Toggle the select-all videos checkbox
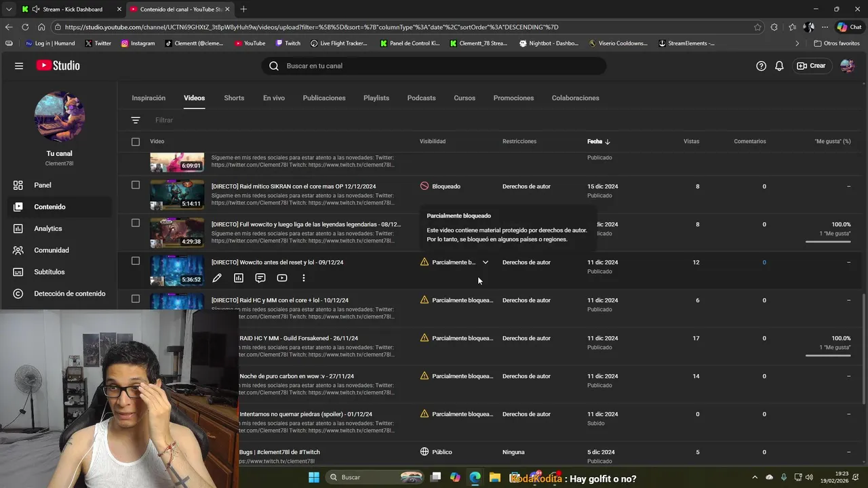 tap(136, 142)
